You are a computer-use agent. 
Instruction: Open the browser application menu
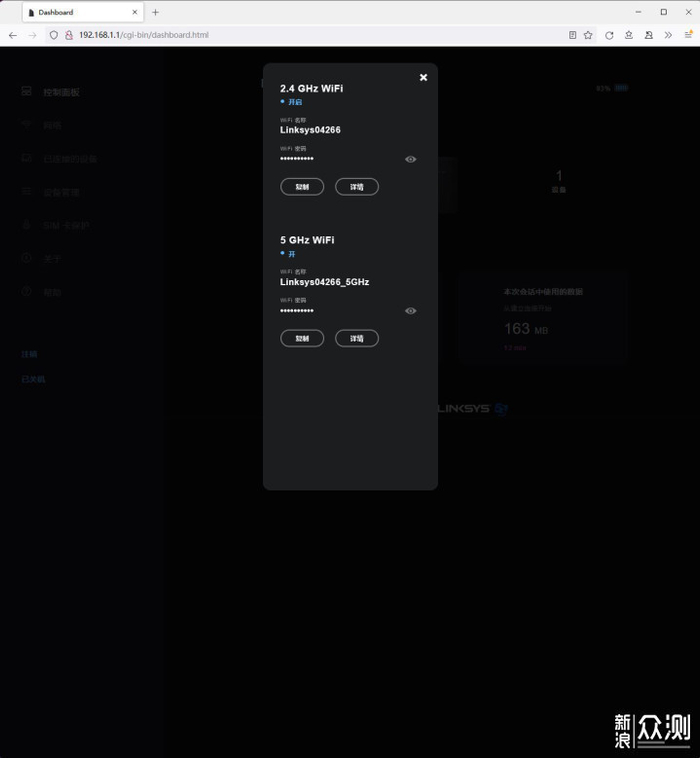pyautogui.click(x=688, y=35)
